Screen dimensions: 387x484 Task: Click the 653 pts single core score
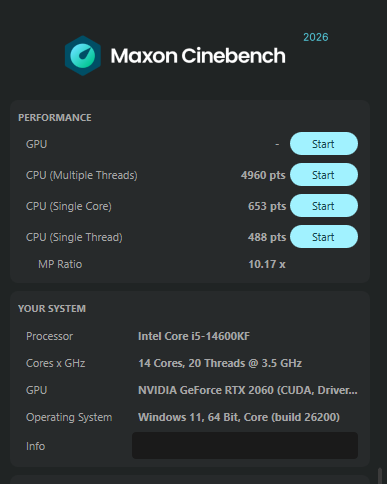(267, 206)
